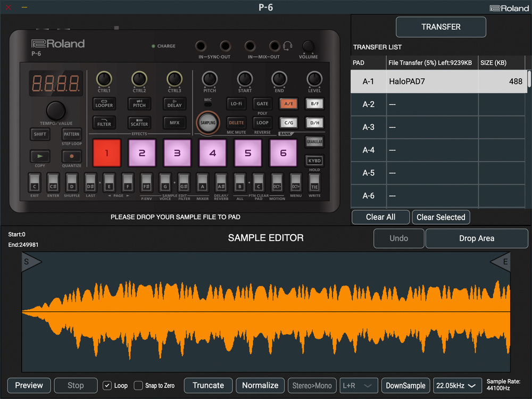
Task: Click the OCT- step key
Action: (277, 183)
